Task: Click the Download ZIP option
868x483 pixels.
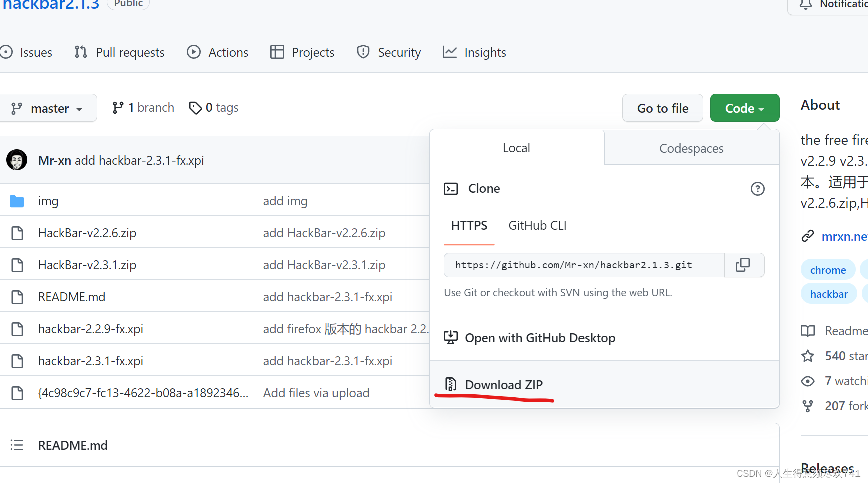Action: [503, 385]
